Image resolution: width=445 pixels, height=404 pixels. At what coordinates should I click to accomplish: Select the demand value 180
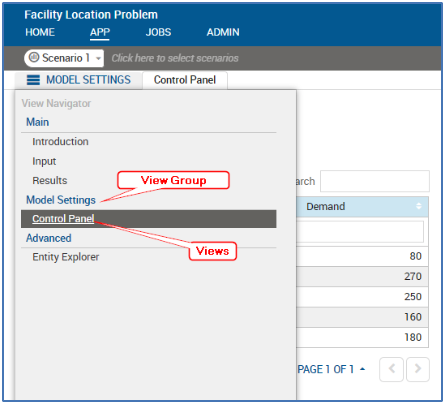(413, 337)
